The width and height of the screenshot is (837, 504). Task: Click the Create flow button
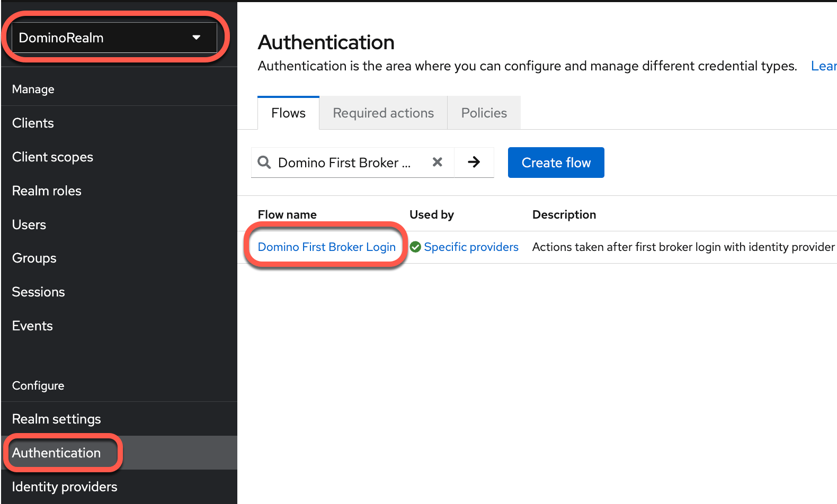[556, 163]
